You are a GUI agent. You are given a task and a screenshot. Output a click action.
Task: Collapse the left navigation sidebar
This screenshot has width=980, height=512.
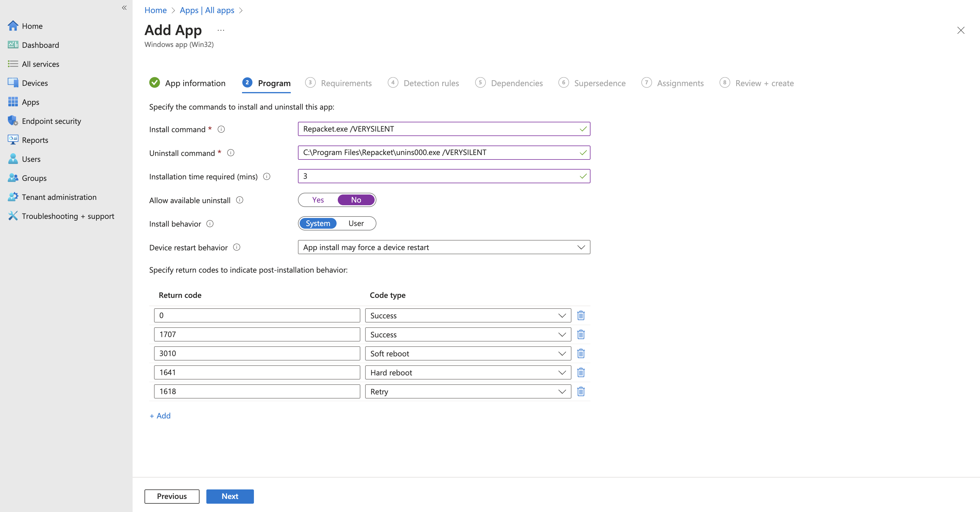pyautogui.click(x=124, y=8)
